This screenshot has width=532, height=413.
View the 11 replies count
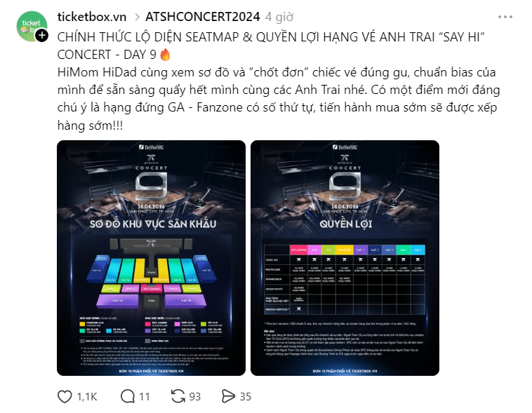(145, 396)
